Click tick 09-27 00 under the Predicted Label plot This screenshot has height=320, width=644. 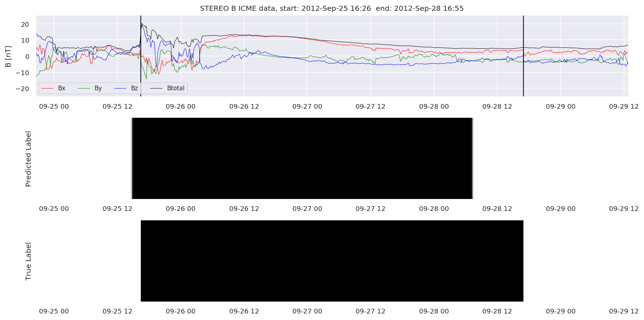[308, 209]
